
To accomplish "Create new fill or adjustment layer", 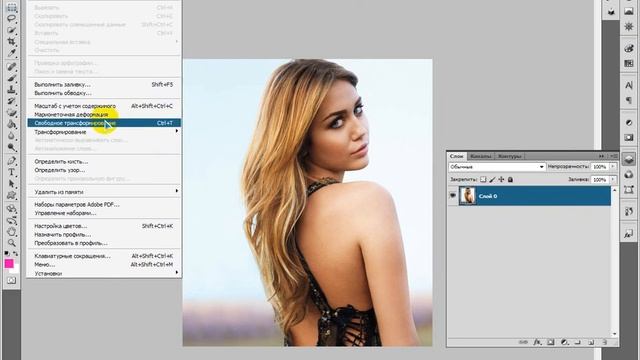I will pos(564,342).
